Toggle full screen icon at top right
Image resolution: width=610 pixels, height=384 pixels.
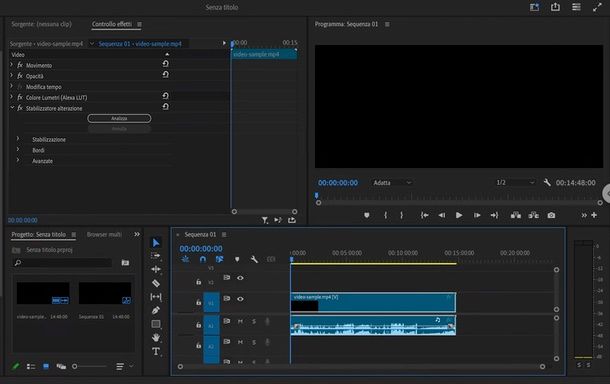point(597,7)
